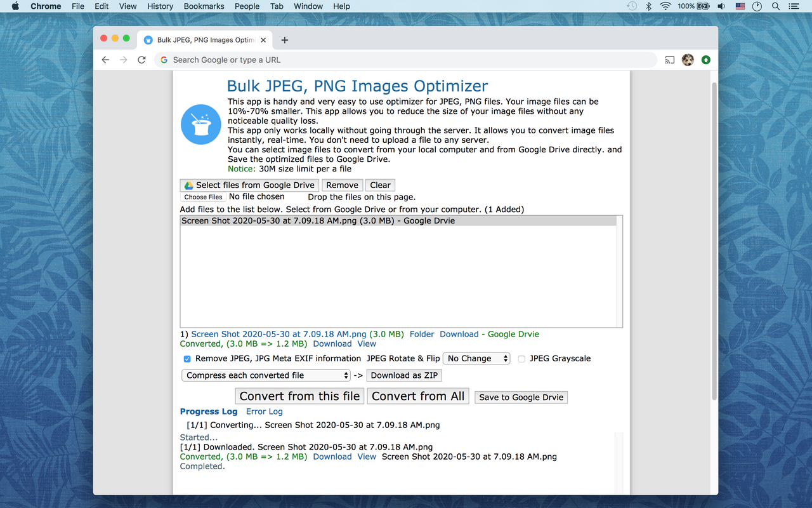Open the Bookmarks menu
812x508 pixels.
coord(204,6)
